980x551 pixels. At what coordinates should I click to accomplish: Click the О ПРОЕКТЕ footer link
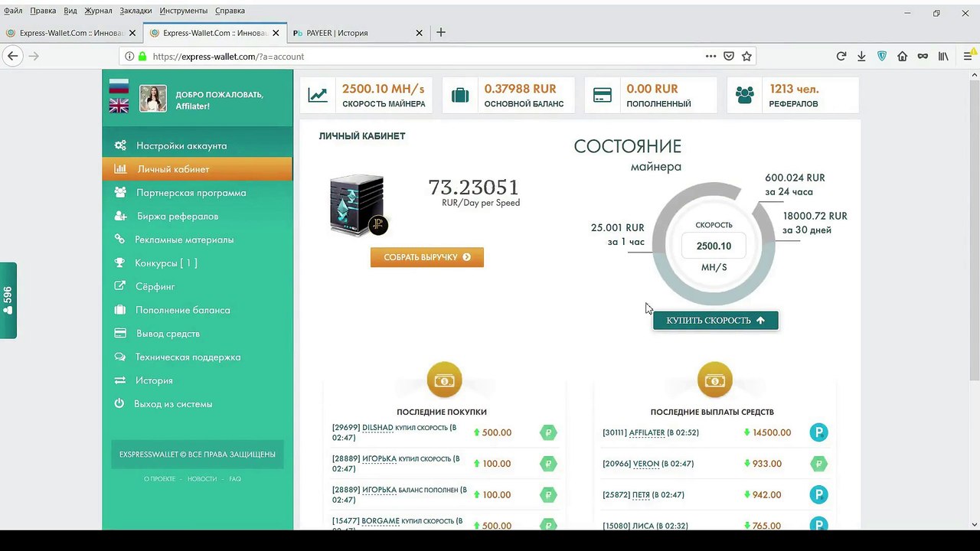click(159, 479)
